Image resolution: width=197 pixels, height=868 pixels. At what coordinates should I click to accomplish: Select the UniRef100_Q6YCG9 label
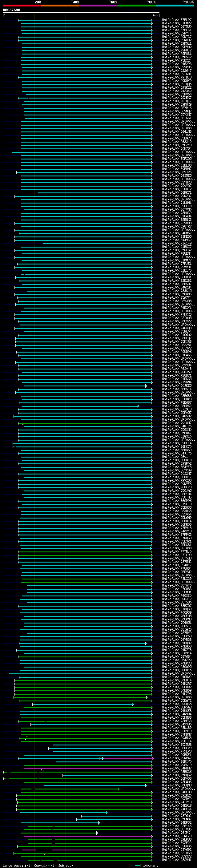(x=177, y=470)
